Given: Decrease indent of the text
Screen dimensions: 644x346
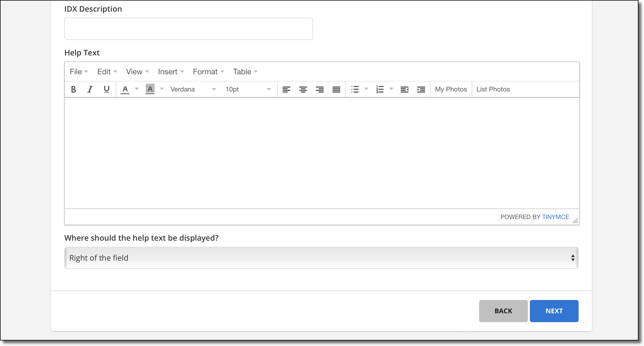Looking at the screenshot, I should tap(405, 89).
